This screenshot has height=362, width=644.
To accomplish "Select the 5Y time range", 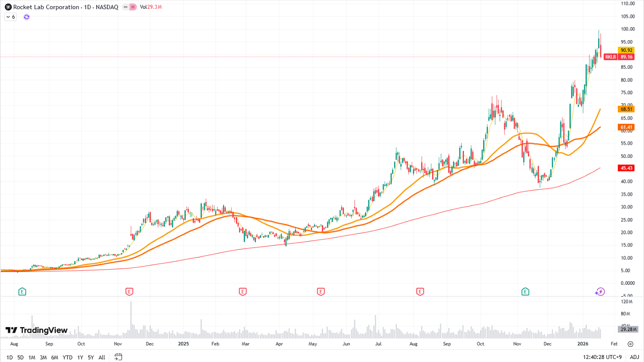I will click(91, 357).
